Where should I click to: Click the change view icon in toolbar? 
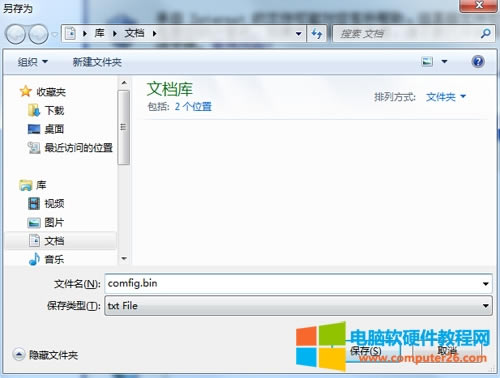(427, 62)
